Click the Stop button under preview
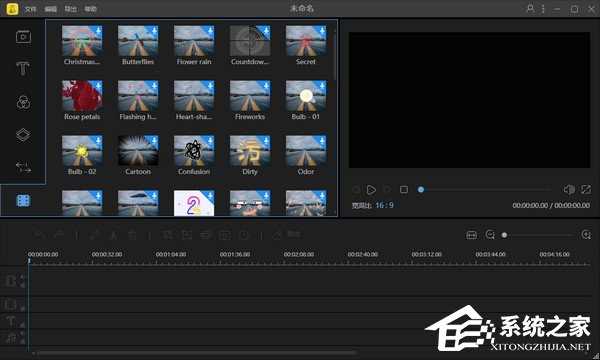Viewport: 600px width, 360px height. click(x=404, y=190)
